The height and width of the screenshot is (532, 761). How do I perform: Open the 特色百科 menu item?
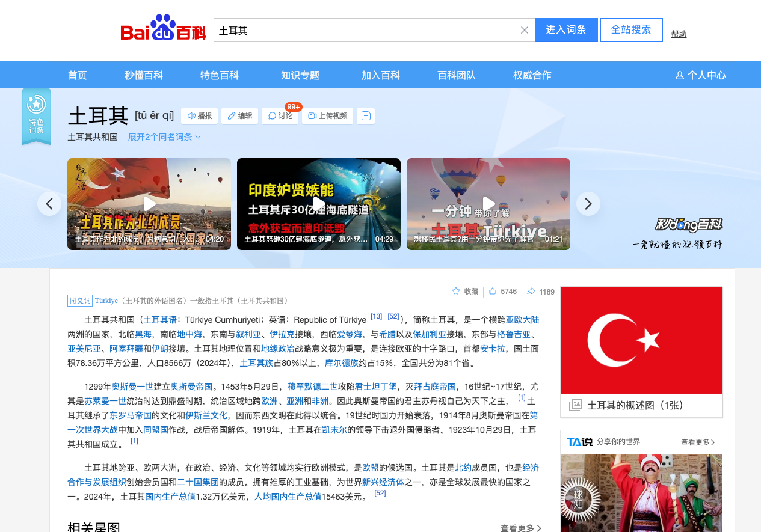click(220, 75)
